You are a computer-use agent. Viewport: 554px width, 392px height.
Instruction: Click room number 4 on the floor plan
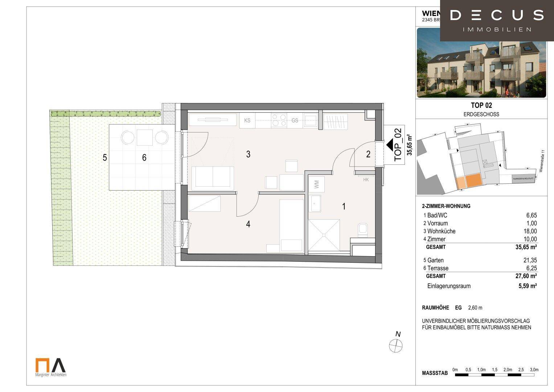click(248, 224)
